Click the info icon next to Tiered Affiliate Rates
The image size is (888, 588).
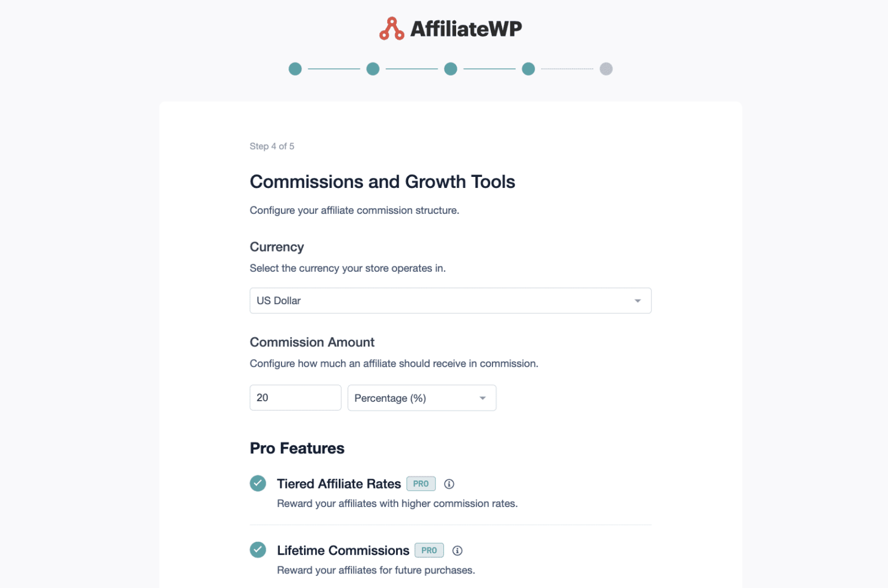click(x=449, y=484)
